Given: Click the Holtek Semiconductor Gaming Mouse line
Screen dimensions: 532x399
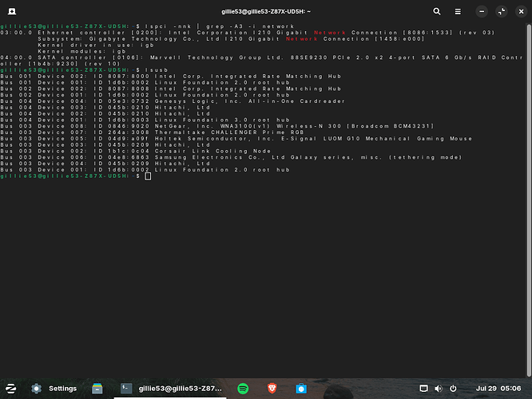Looking at the screenshot, I should coord(236,139).
